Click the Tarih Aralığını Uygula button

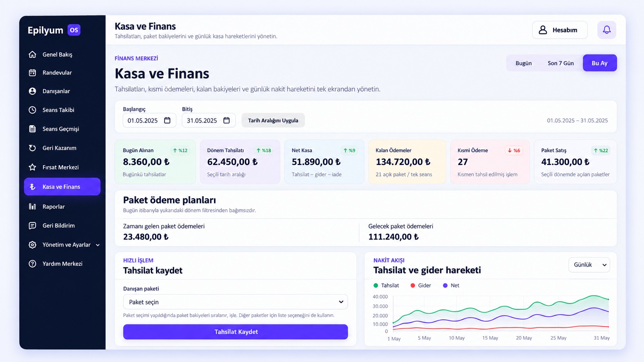[273, 120]
